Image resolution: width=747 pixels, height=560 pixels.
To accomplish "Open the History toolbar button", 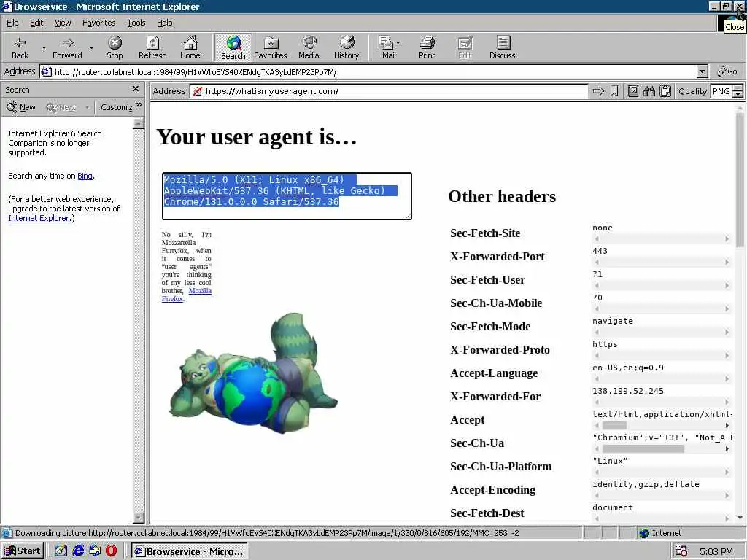I will point(347,47).
